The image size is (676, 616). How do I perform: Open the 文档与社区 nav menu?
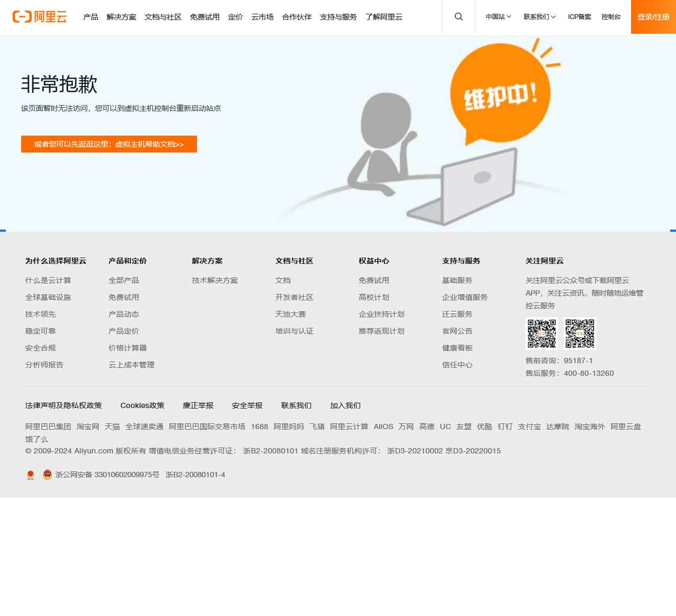(163, 17)
